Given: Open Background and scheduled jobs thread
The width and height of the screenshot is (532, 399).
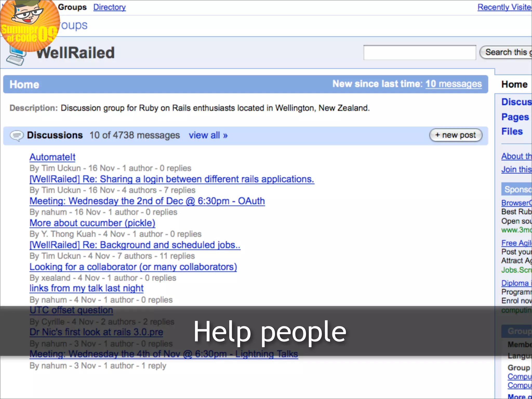Looking at the screenshot, I should click(135, 245).
